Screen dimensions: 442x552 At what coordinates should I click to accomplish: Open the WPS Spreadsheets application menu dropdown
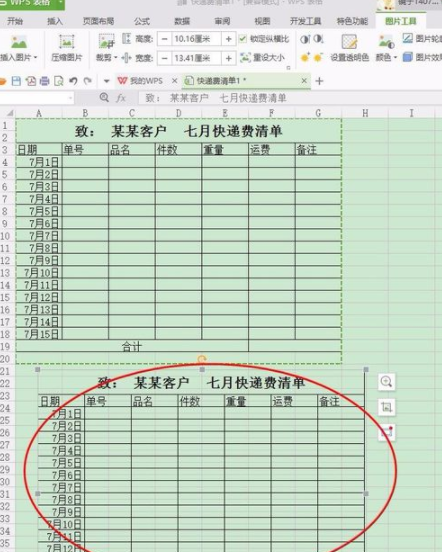60,3
